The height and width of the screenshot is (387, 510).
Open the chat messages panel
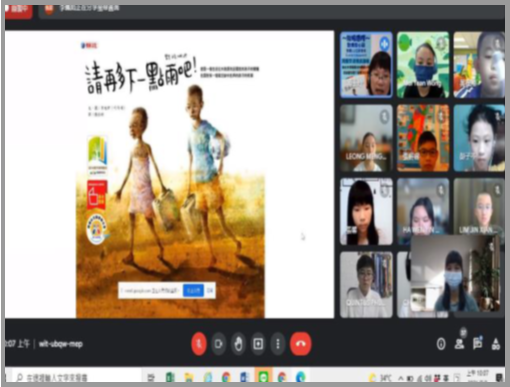coord(478,343)
